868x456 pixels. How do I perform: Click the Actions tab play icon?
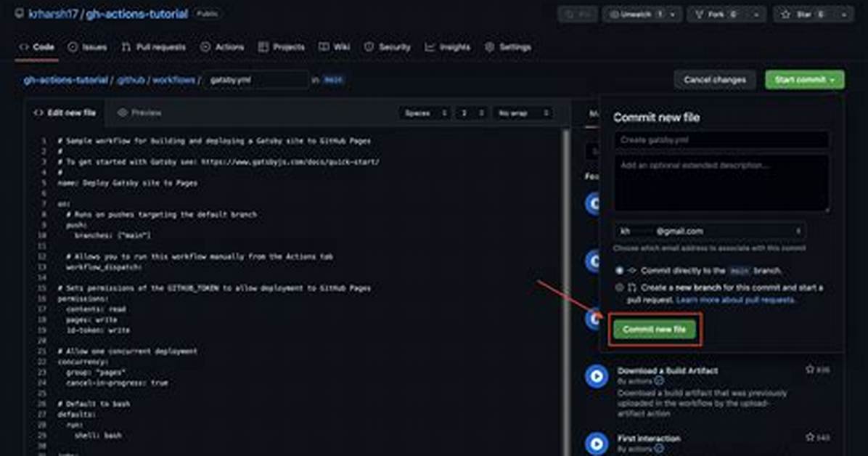click(205, 47)
